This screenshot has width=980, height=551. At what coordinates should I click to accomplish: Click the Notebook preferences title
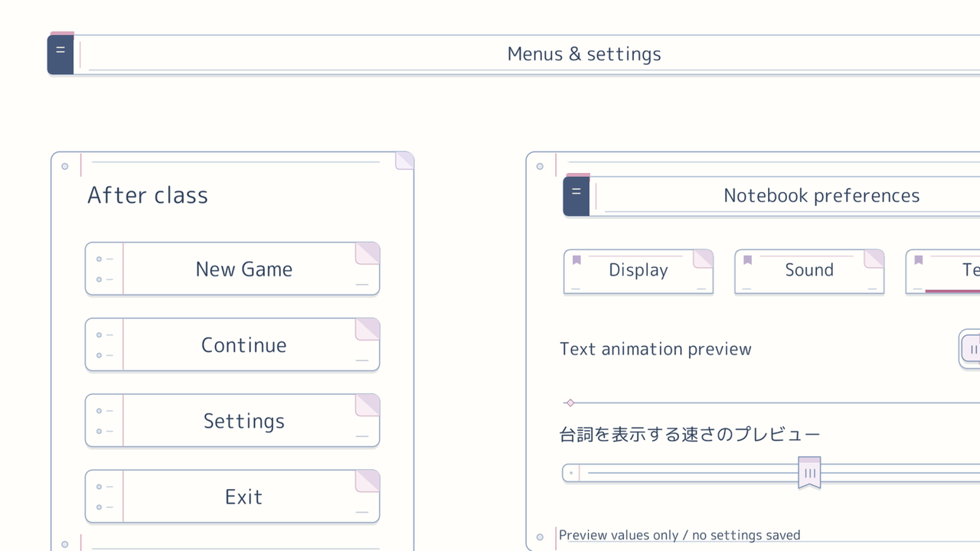(x=822, y=196)
